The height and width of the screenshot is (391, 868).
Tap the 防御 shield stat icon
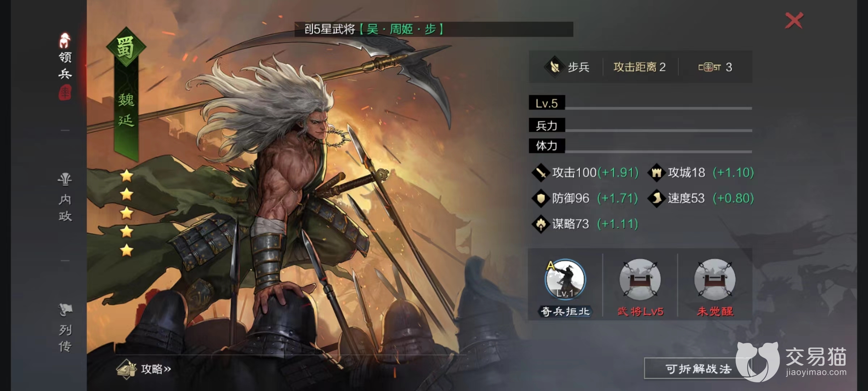541,198
